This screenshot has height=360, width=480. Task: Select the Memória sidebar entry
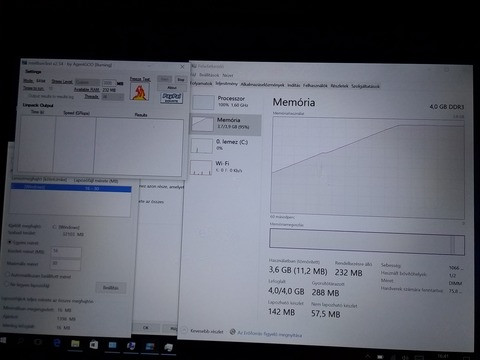[x=225, y=124]
